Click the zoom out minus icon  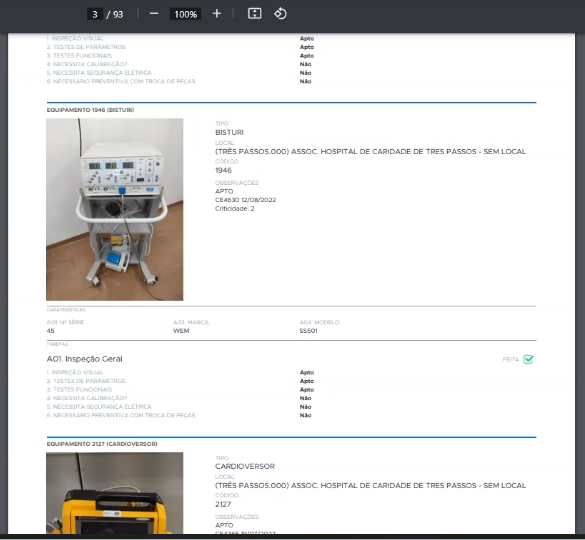[154, 14]
